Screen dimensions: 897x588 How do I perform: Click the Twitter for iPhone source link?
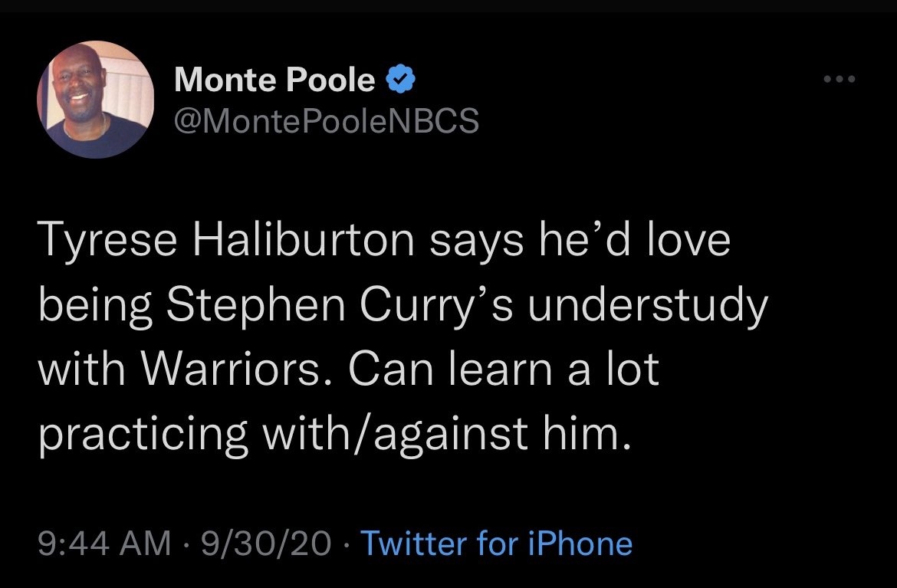tap(496, 544)
